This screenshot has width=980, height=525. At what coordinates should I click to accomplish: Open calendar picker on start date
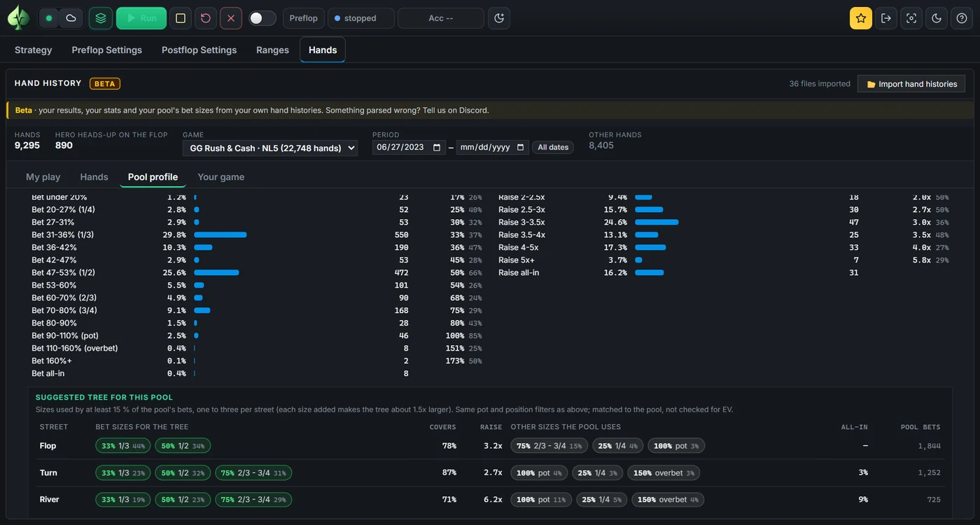click(x=437, y=148)
